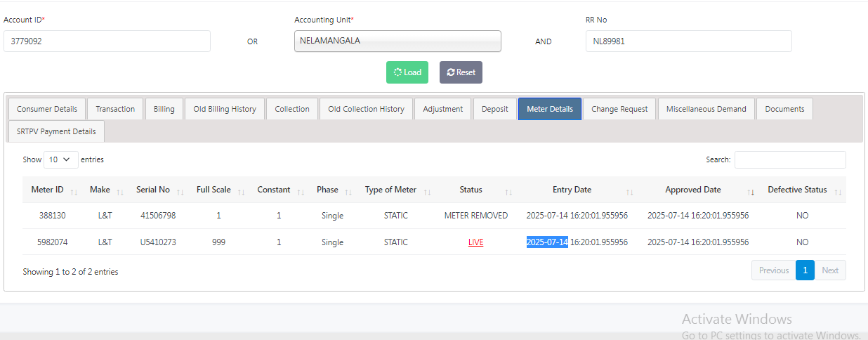Viewport: 868px width, 340px height.
Task: Switch to the Change Request tab
Action: tap(619, 109)
